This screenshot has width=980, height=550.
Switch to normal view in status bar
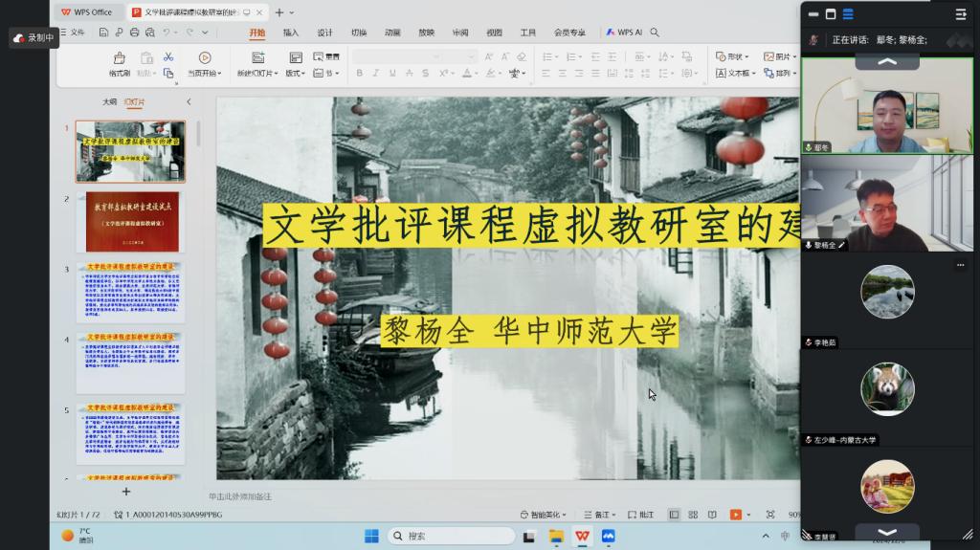tap(674, 515)
